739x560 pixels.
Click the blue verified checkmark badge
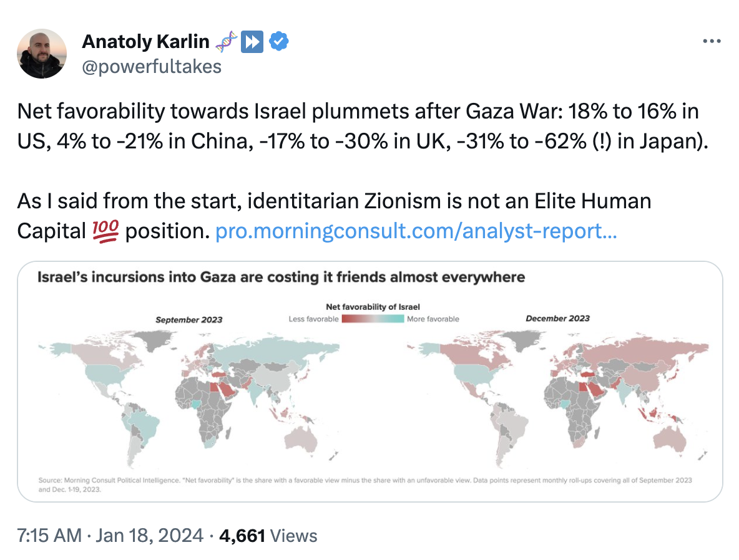click(x=278, y=42)
